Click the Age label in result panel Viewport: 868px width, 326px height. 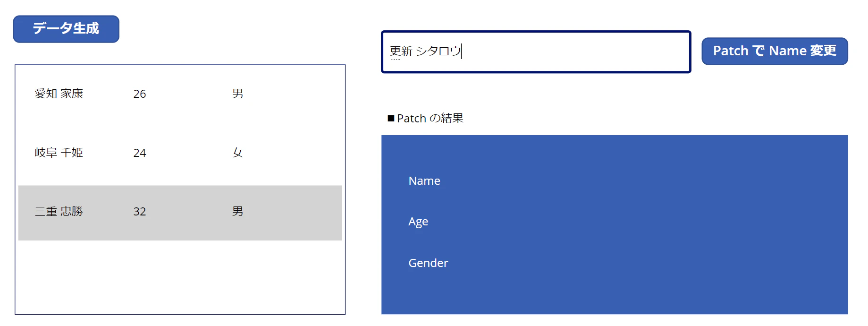click(418, 222)
